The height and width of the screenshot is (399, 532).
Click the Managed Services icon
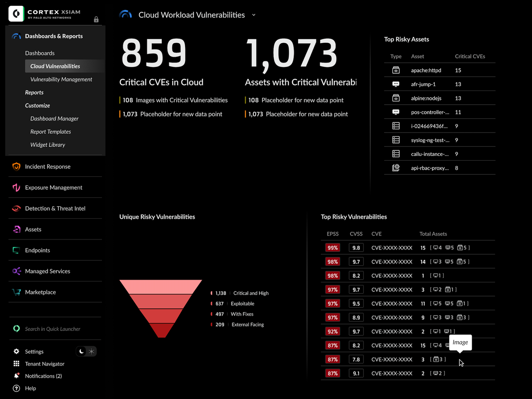pyautogui.click(x=16, y=271)
